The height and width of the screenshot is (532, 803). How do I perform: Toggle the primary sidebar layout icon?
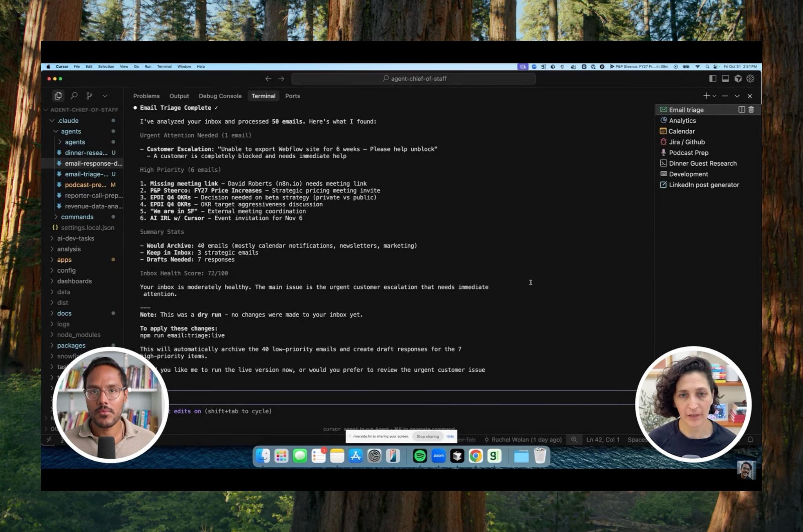[x=713, y=79]
